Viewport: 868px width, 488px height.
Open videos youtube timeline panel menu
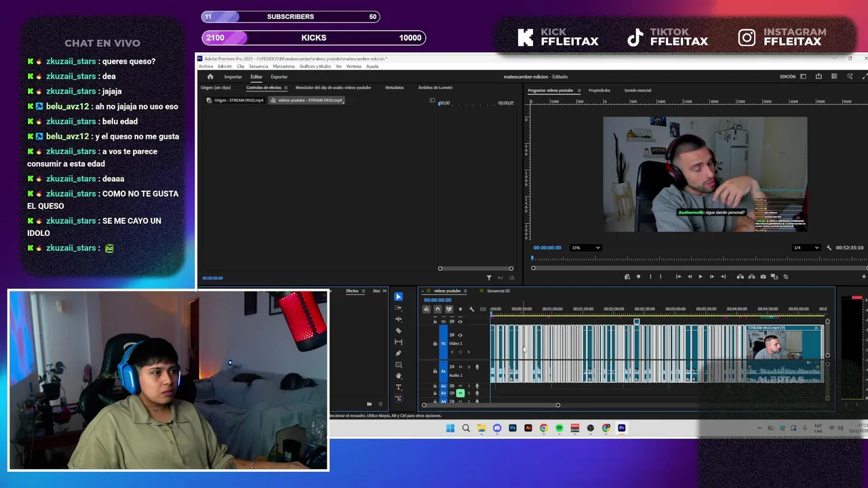[465, 291]
